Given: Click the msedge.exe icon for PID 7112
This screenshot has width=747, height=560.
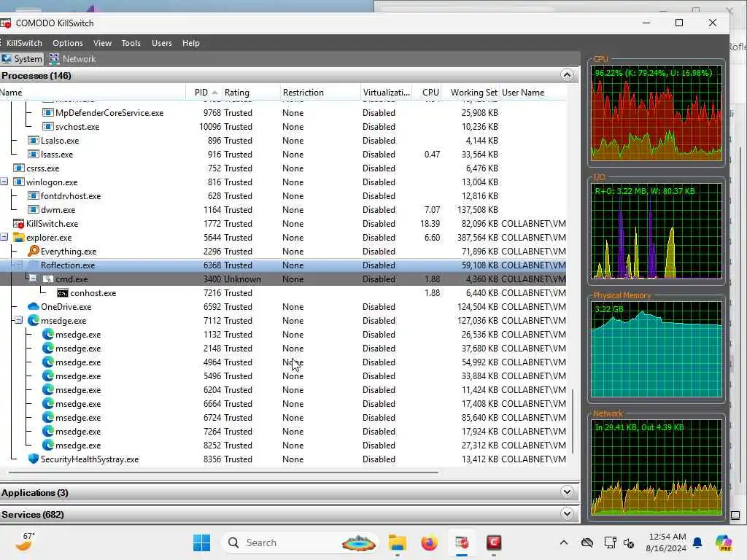Looking at the screenshot, I should tap(34, 321).
